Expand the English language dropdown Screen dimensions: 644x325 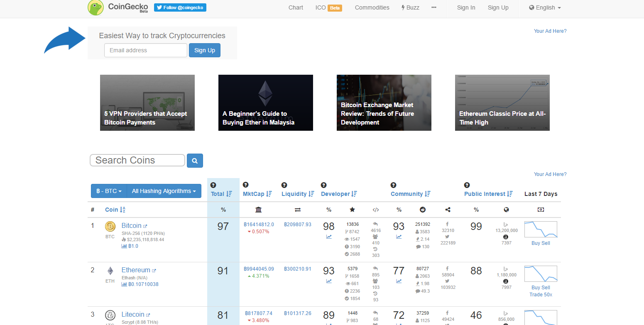545,7
